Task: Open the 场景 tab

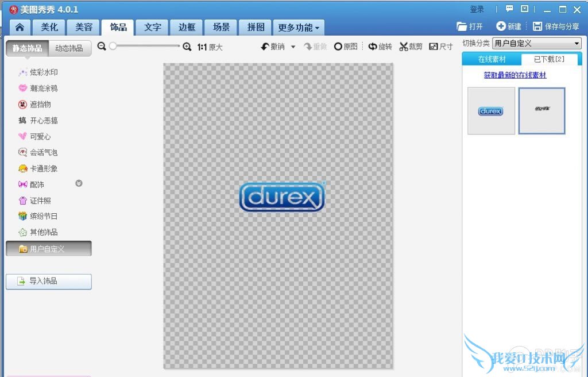Action: point(221,27)
